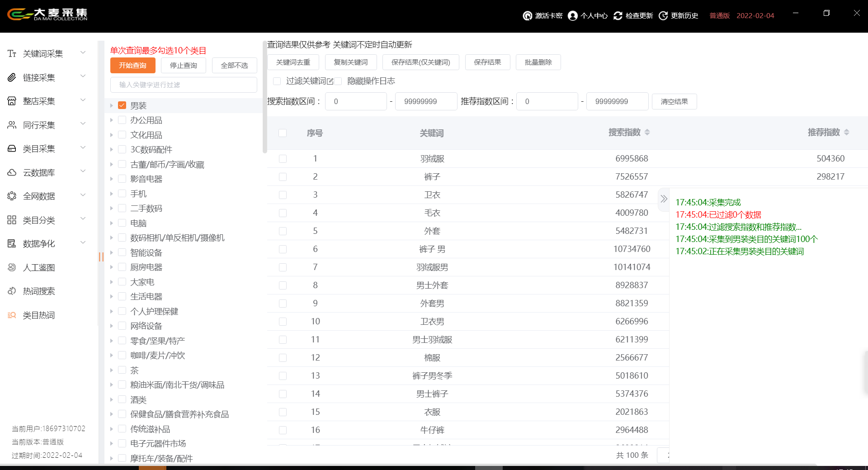The image size is (868, 470).
Task: Focus the category filter keyword input
Action: point(184,85)
